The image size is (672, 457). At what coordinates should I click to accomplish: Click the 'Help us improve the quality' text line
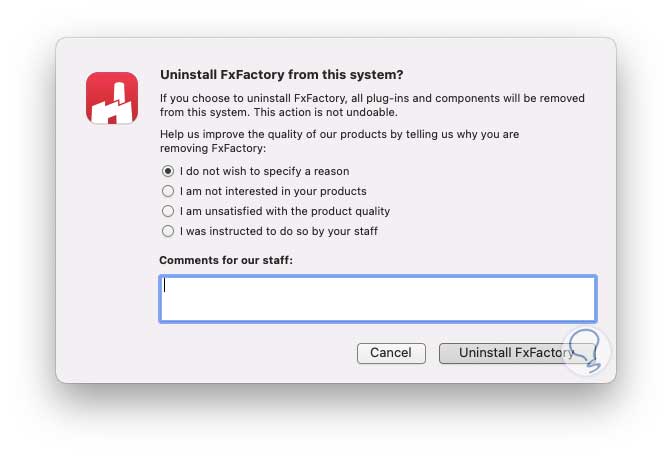[339, 134]
